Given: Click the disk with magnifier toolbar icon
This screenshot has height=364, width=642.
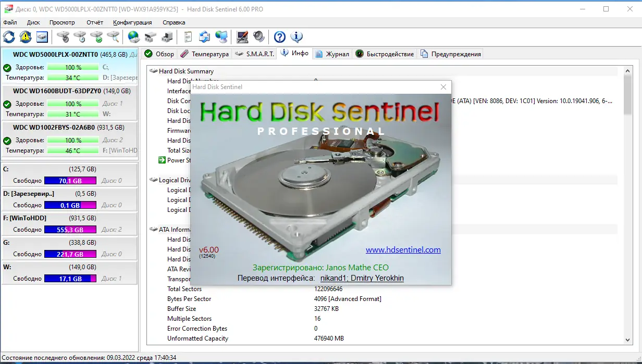Looking at the screenshot, I should [x=113, y=36].
